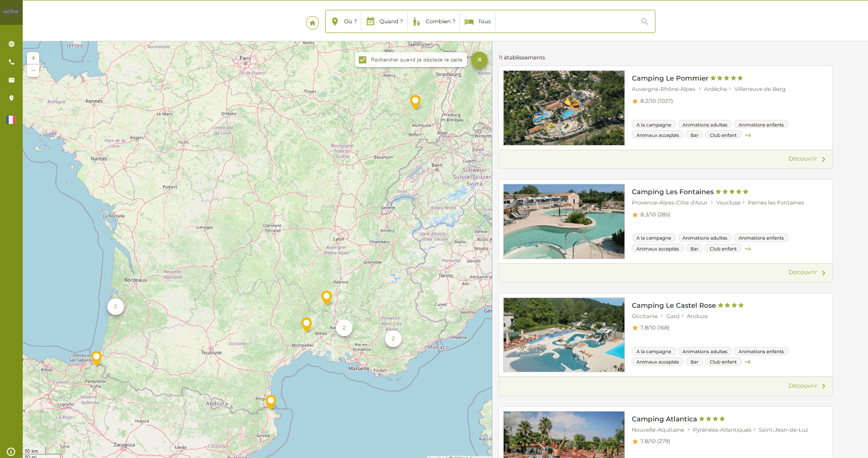Click Camping Le Castel Rose pool photo
Viewport: 868px width, 458px height.
tap(564, 335)
